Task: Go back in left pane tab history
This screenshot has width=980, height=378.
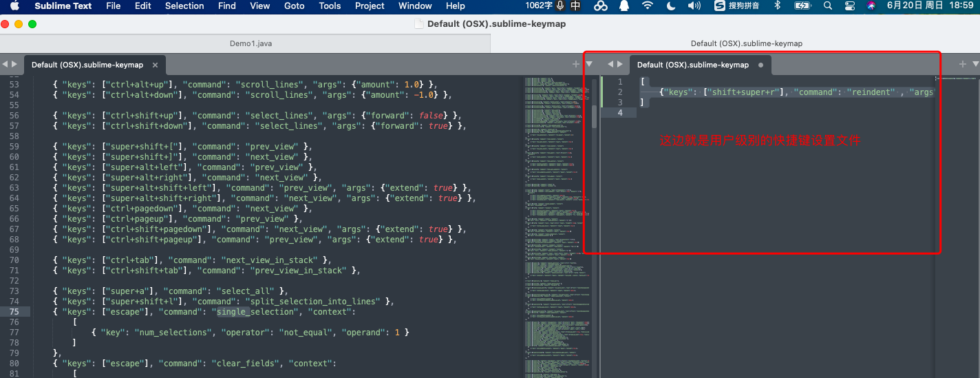Action: pyautogui.click(x=5, y=65)
